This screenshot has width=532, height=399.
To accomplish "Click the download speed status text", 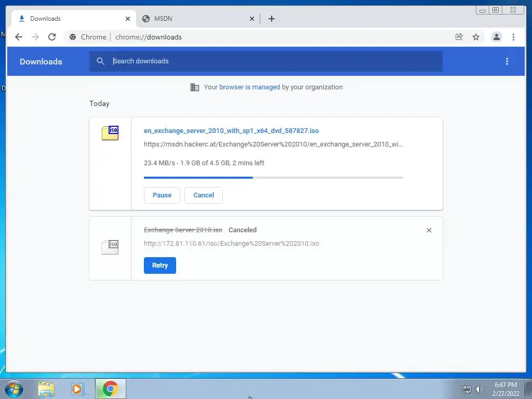I will pos(204,163).
